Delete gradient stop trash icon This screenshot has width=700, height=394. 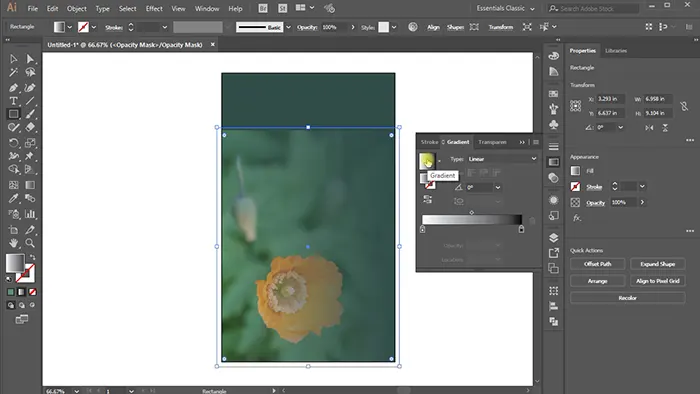point(532,220)
